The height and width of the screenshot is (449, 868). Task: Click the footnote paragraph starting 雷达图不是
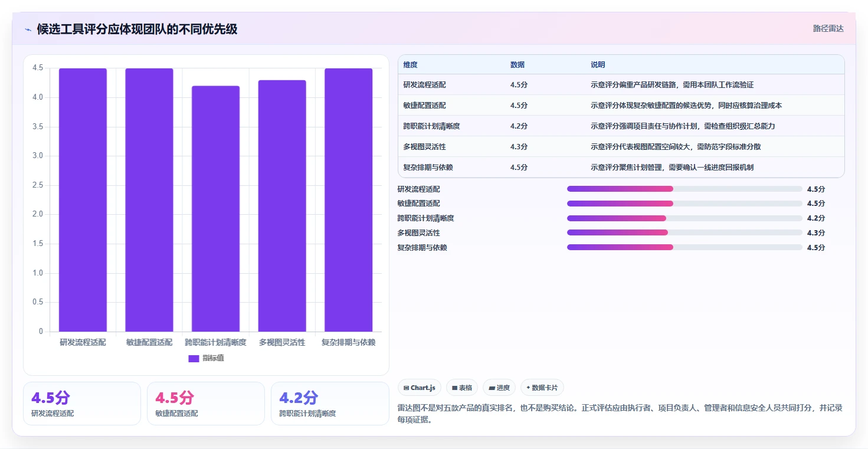pyautogui.click(x=620, y=414)
